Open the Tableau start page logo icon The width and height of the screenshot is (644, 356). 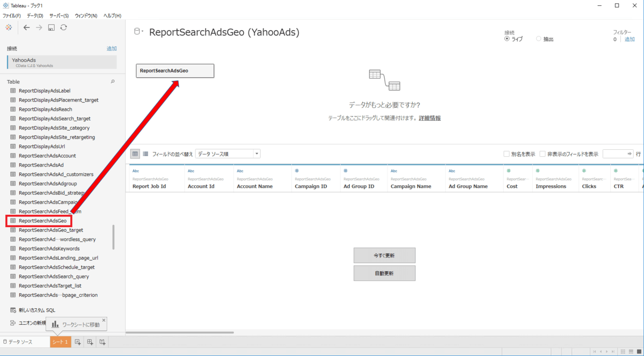[9, 27]
